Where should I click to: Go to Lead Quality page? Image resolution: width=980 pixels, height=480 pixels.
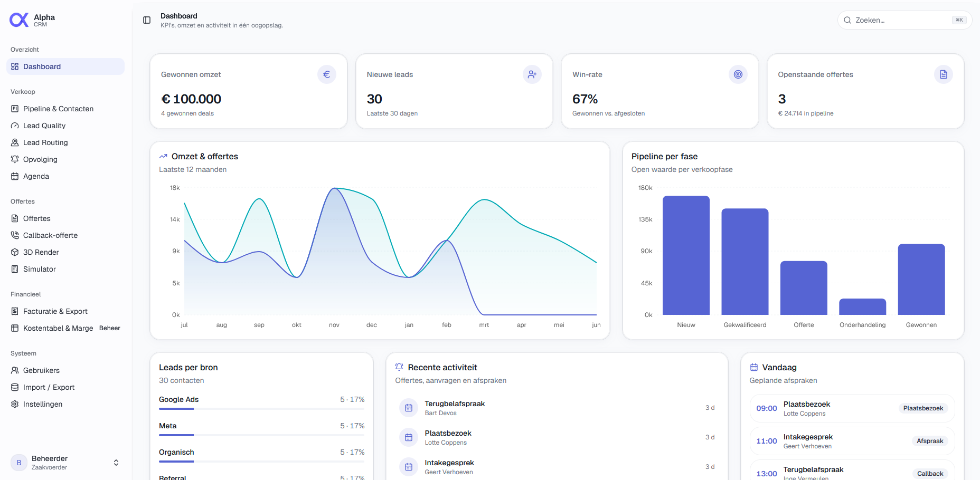tap(65, 126)
